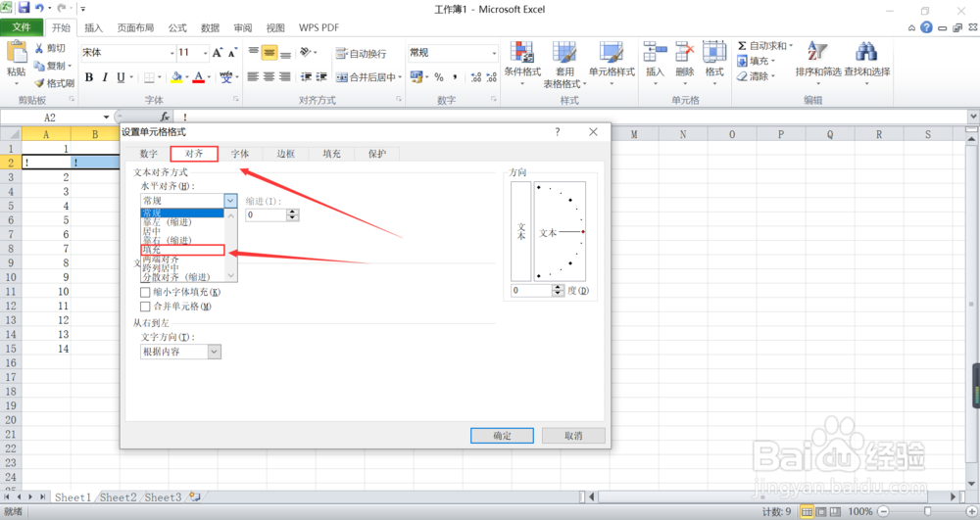The image size is (980, 520).
Task: Open Conditional Formatting (条件格式)
Action: pyautogui.click(x=522, y=64)
